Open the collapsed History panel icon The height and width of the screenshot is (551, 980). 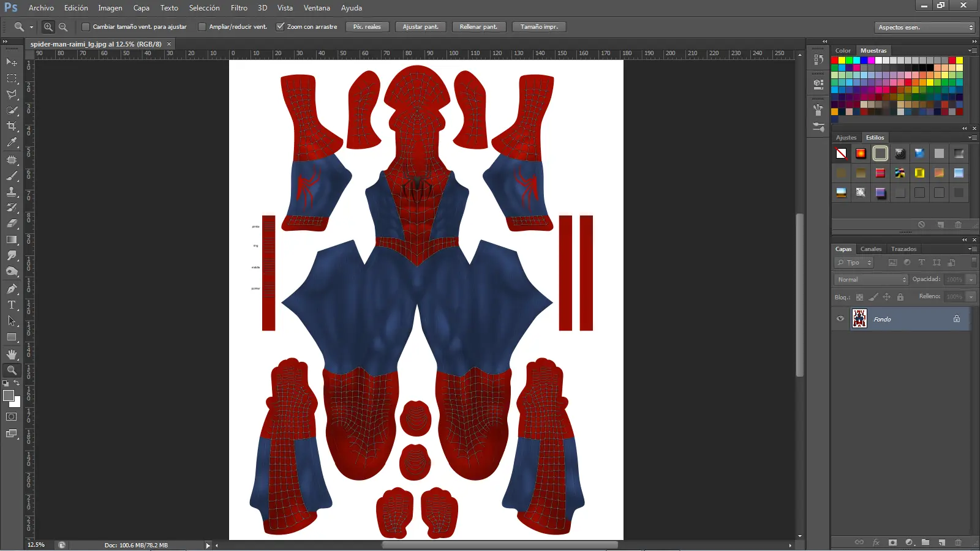coord(818,59)
